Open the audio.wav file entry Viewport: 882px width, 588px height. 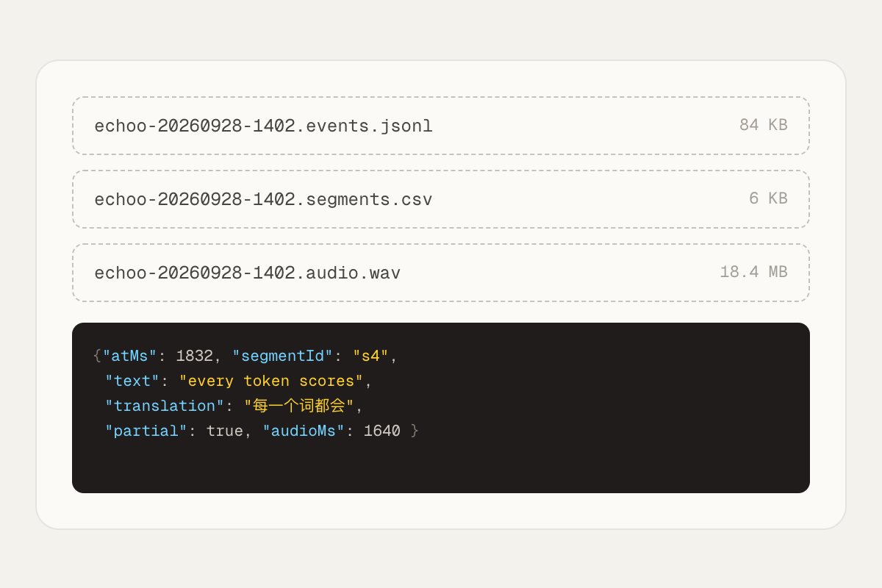pyautogui.click(x=441, y=273)
